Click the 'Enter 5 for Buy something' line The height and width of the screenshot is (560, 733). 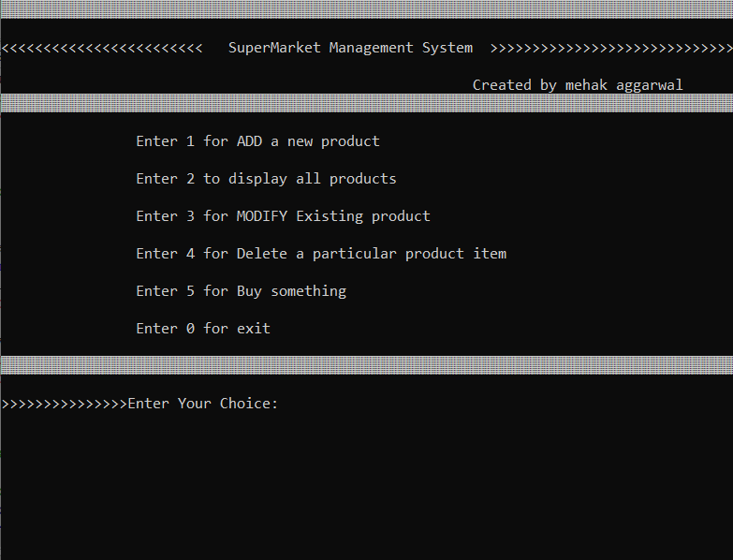(242, 291)
